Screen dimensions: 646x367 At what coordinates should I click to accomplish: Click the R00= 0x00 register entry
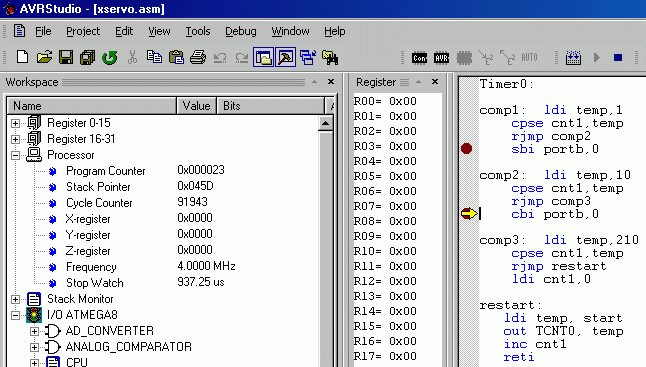(385, 101)
